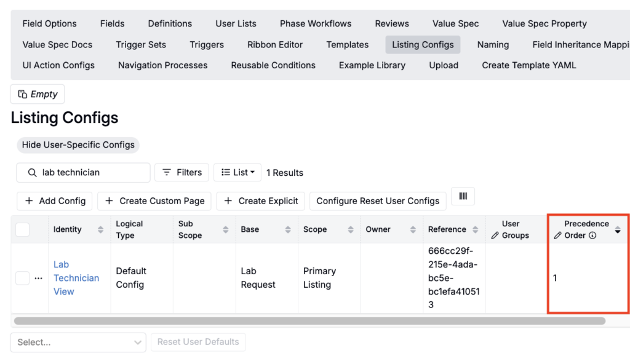Expand the Select... combo box
Image resolution: width=630 pixels, height=364 pixels.
78,342
